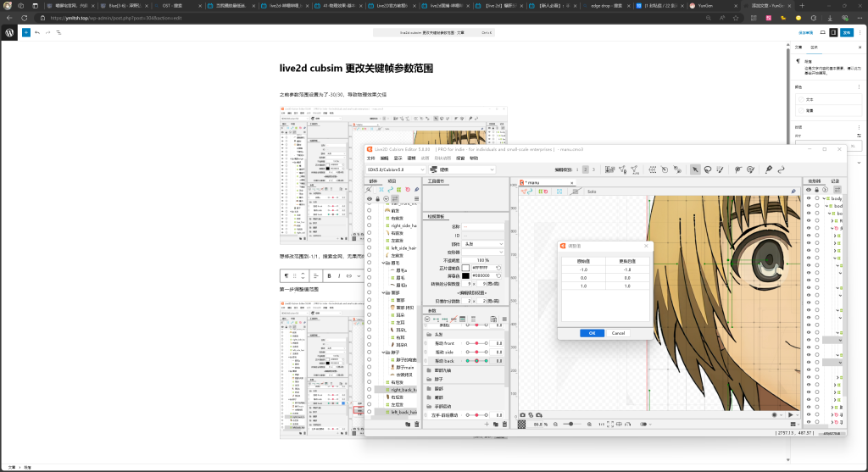Select the lasso selection tool in Cubism toolbar
The image size is (868, 472).
pyautogui.click(x=708, y=169)
